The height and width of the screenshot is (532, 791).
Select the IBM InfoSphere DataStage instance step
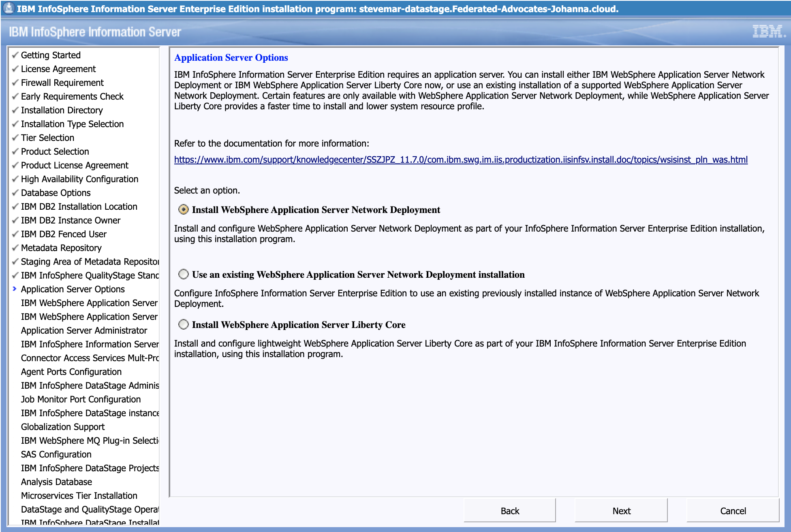click(90, 413)
